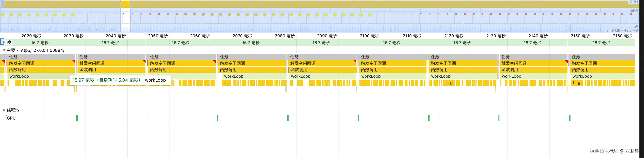Click the 2150 毫秒 ruler label
Viewport: 644px width, 158px height.
[x=580, y=36]
